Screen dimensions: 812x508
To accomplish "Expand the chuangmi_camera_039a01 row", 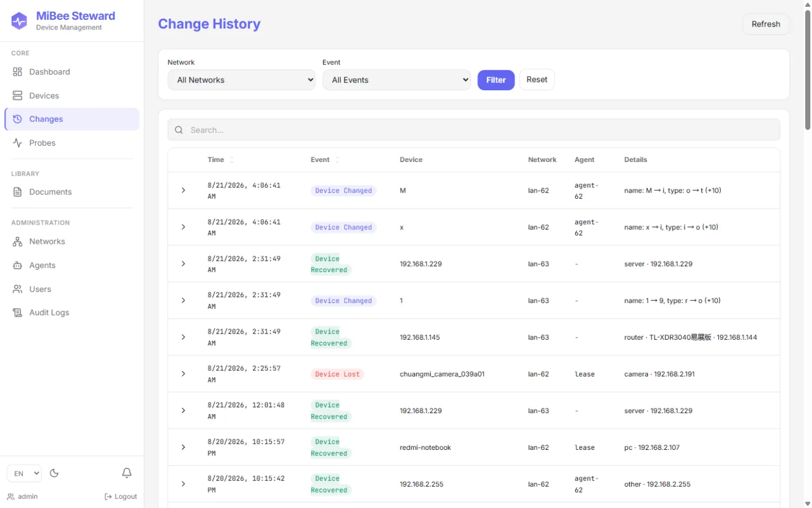I will [x=183, y=374].
